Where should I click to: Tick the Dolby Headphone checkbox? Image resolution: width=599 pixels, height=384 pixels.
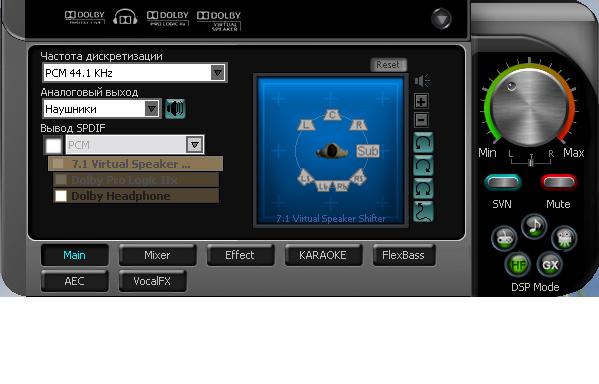click(61, 196)
